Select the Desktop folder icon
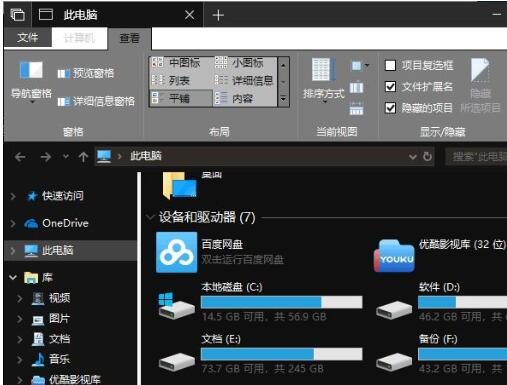 tap(179, 185)
